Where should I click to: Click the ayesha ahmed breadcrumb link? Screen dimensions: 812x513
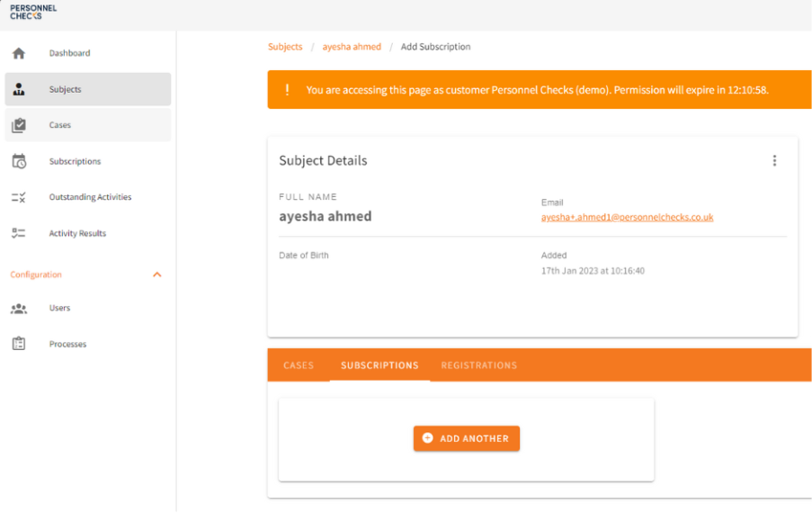point(352,47)
